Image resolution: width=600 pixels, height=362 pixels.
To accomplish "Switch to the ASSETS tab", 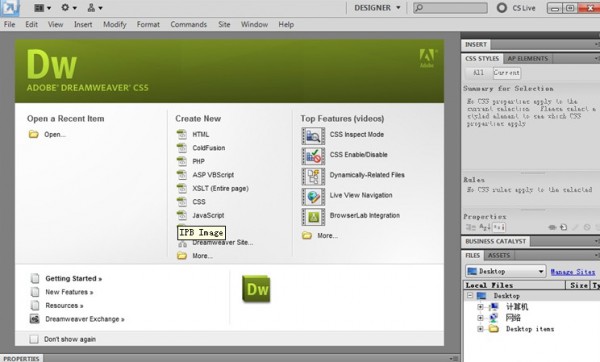I will point(499,255).
